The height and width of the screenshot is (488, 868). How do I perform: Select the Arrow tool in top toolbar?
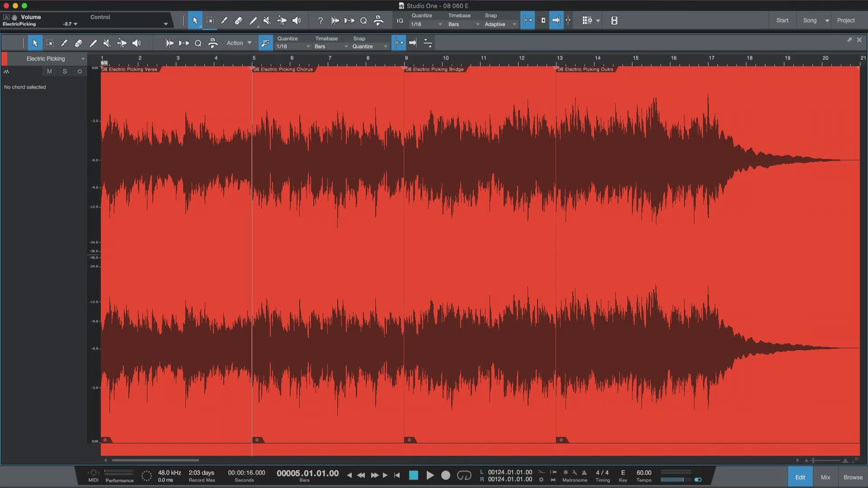pyautogui.click(x=195, y=20)
